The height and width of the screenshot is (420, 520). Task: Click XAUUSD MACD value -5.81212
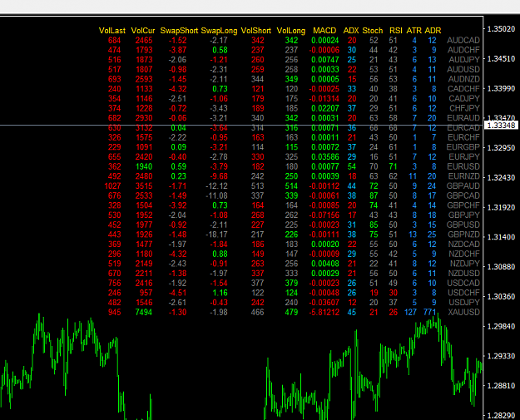(x=324, y=312)
